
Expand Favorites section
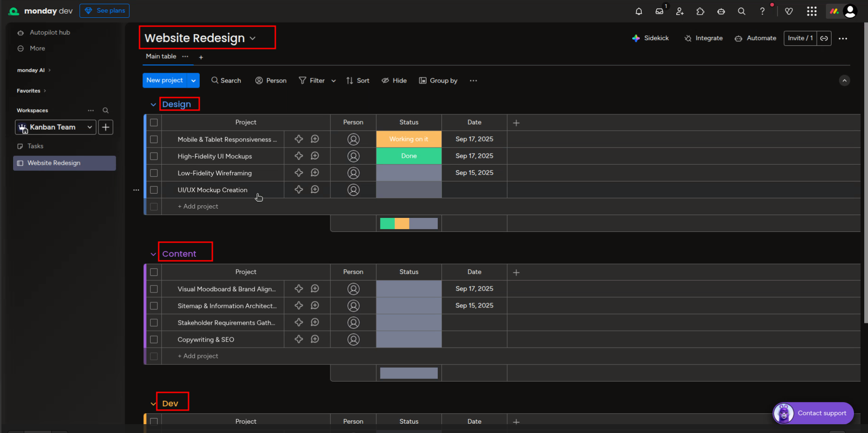(31, 91)
